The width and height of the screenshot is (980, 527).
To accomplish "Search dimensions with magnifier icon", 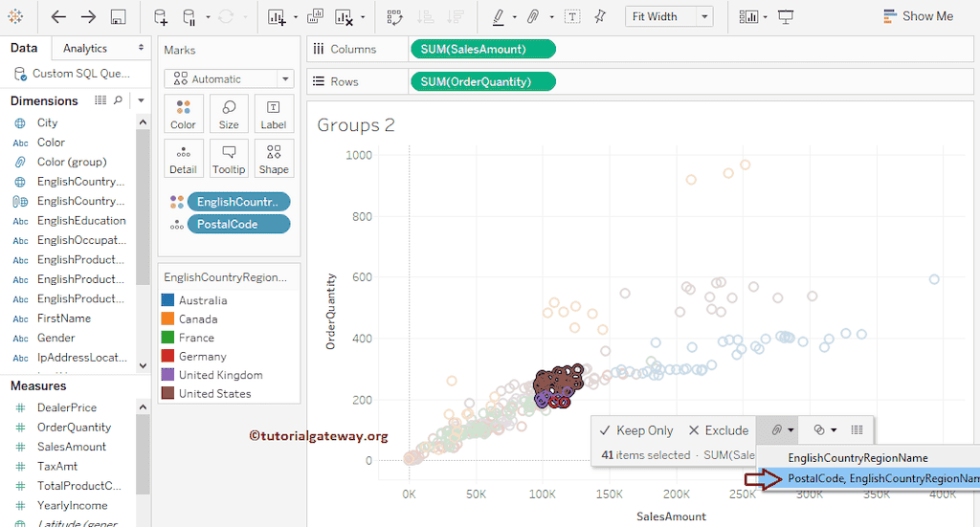I will [x=118, y=99].
